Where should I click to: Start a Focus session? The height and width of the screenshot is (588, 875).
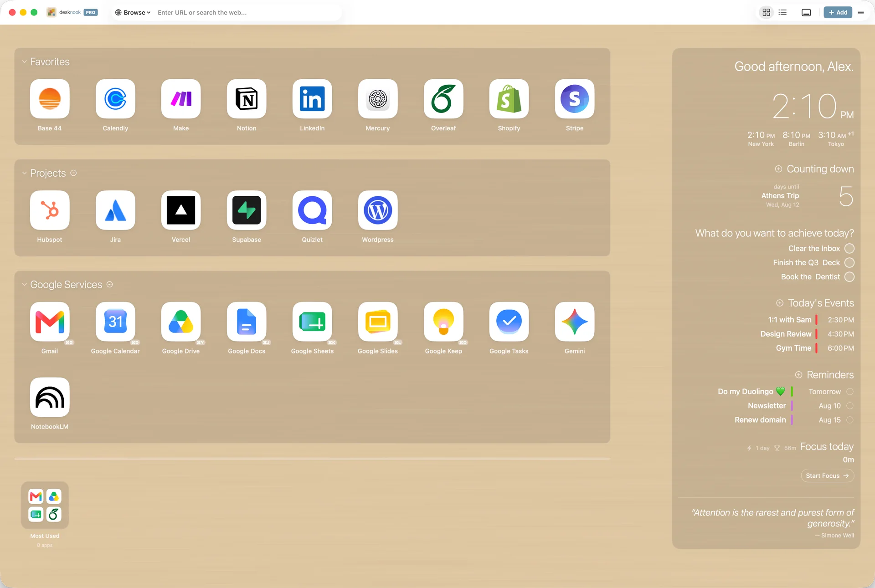pyautogui.click(x=828, y=476)
